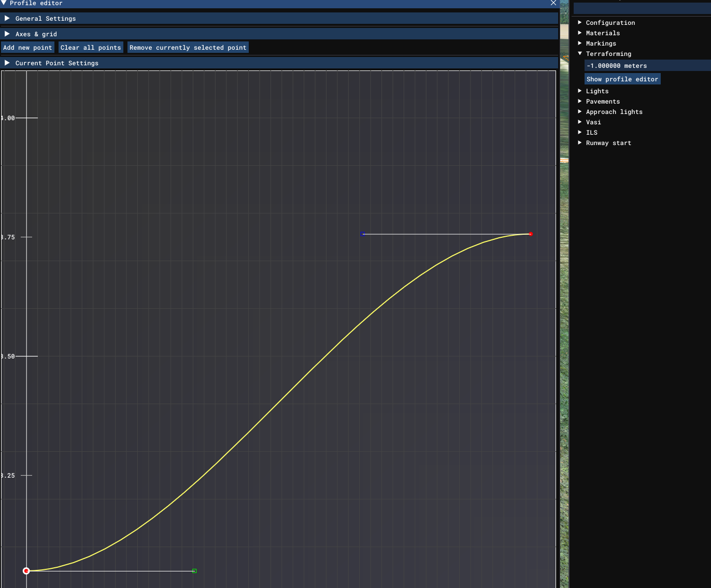This screenshot has width=711, height=588.
Task: Expand the Configuration tree item
Action: (x=580, y=22)
